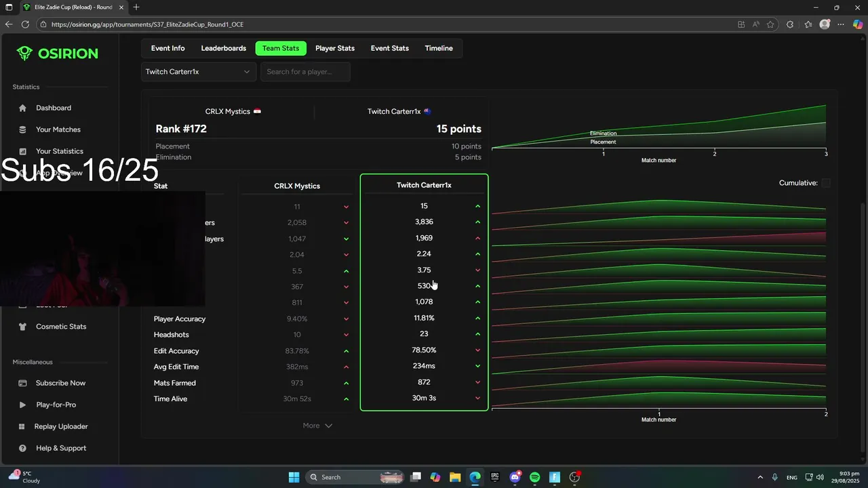
Task: Open Your Statistics in sidebar
Action: 60,151
